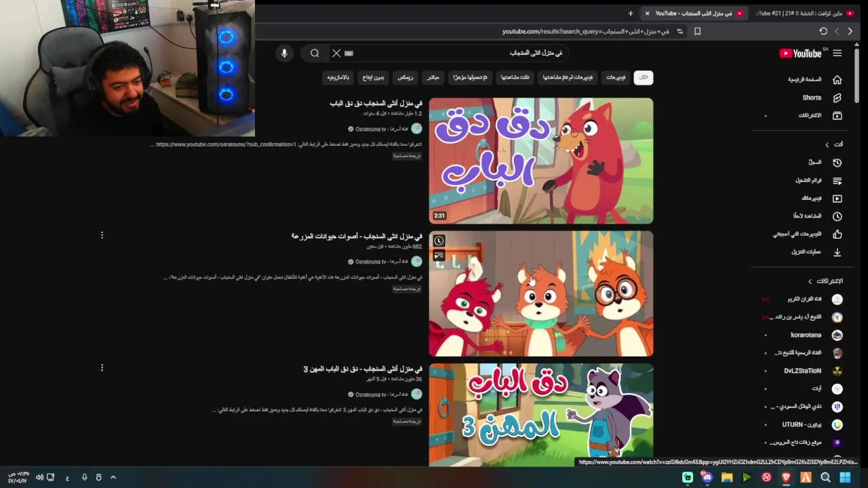The width and height of the screenshot is (868, 488).
Task: Open title 'دق دق الباب المهن 3'
Action: (x=363, y=369)
